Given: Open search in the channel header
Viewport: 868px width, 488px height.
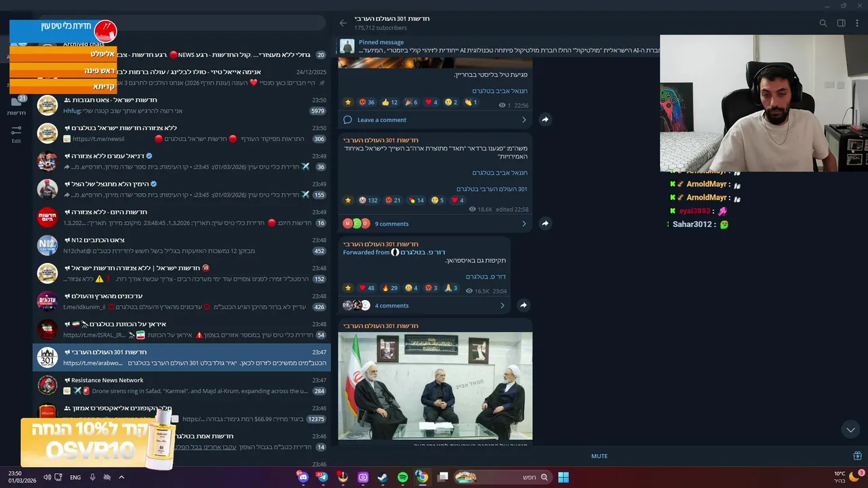Looking at the screenshot, I should pyautogui.click(x=823, y=23).
